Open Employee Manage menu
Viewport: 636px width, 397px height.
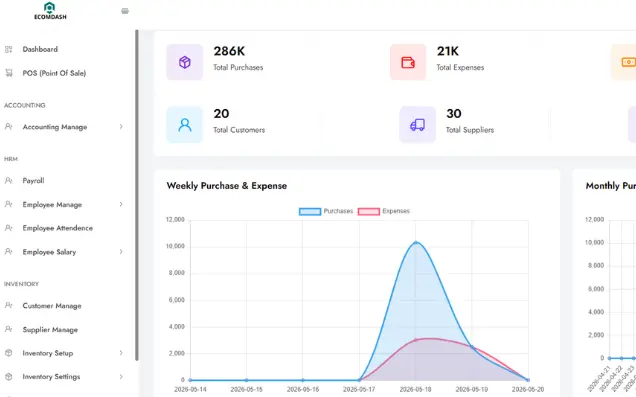click(x=52, y=204)
